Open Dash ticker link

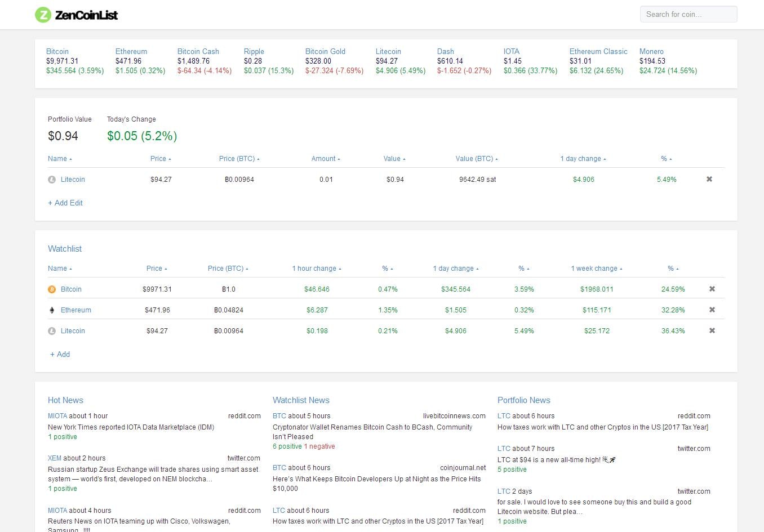(x=446, y=51)
